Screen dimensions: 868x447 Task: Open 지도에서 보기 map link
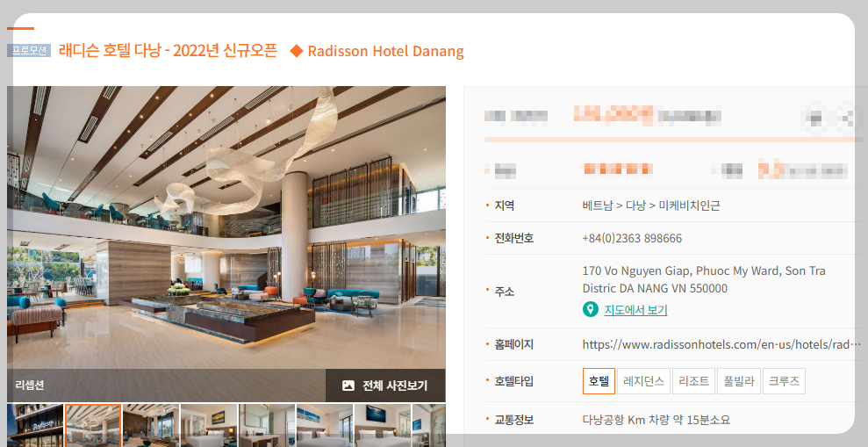(635, 310)
